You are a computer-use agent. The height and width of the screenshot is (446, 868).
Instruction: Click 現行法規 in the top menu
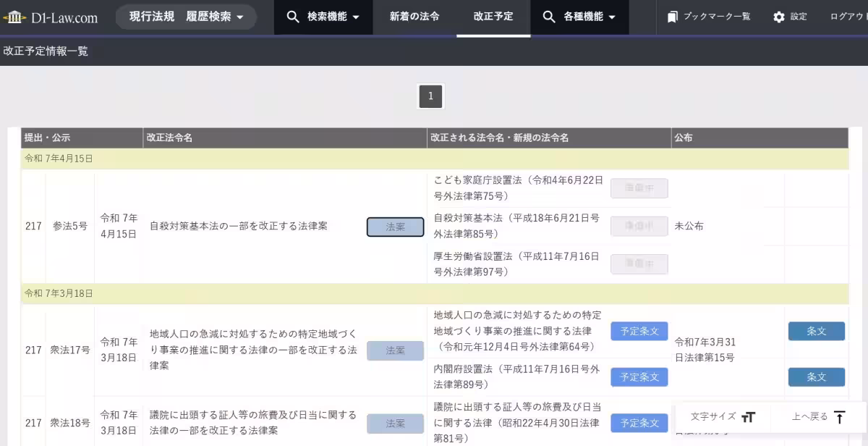pos(152,15)
